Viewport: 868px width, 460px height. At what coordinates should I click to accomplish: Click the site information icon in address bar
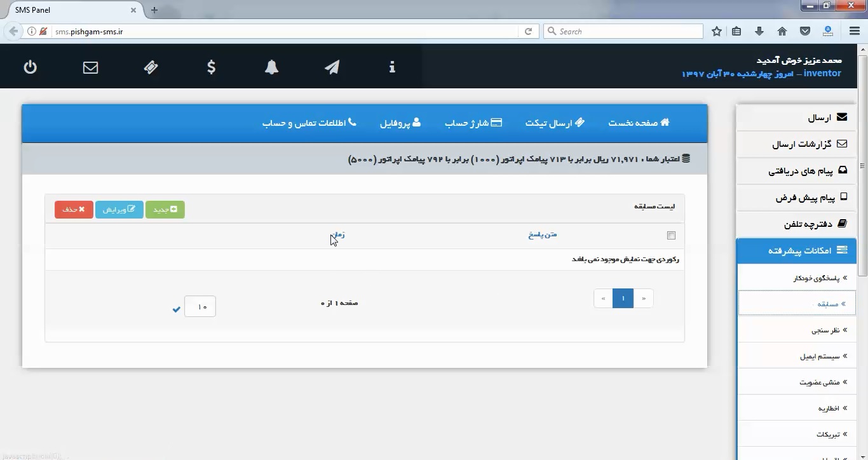[32, 31]
